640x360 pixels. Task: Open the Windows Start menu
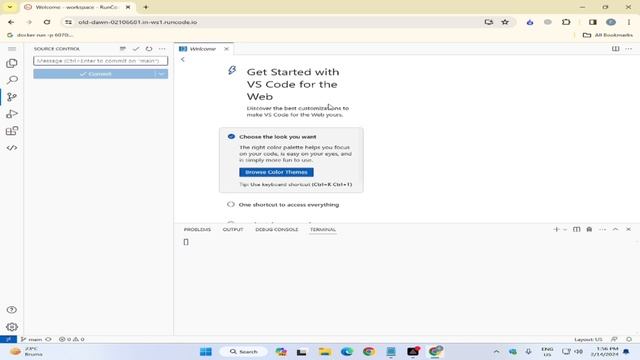click(206, 351)
